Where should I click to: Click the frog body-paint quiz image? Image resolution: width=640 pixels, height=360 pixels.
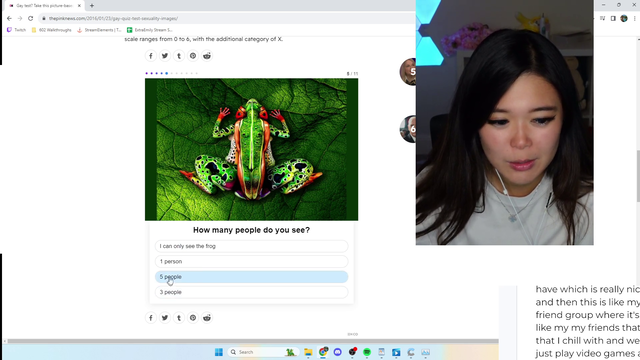(x=251, y=149)
